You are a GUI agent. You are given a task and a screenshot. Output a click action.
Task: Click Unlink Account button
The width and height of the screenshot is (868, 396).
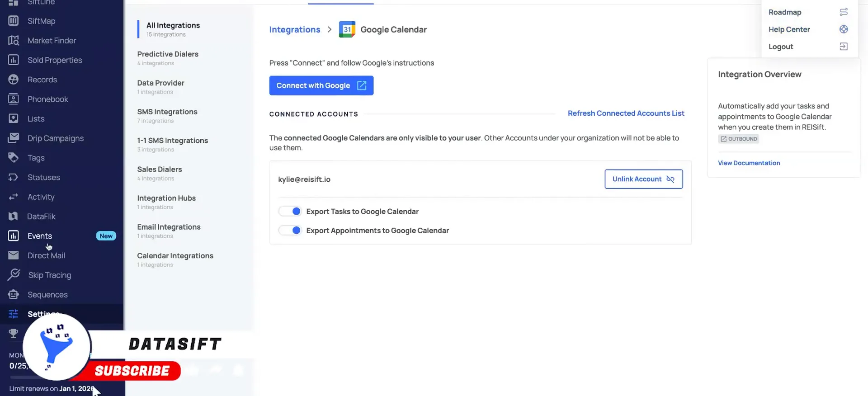click(x=644, y=179)
